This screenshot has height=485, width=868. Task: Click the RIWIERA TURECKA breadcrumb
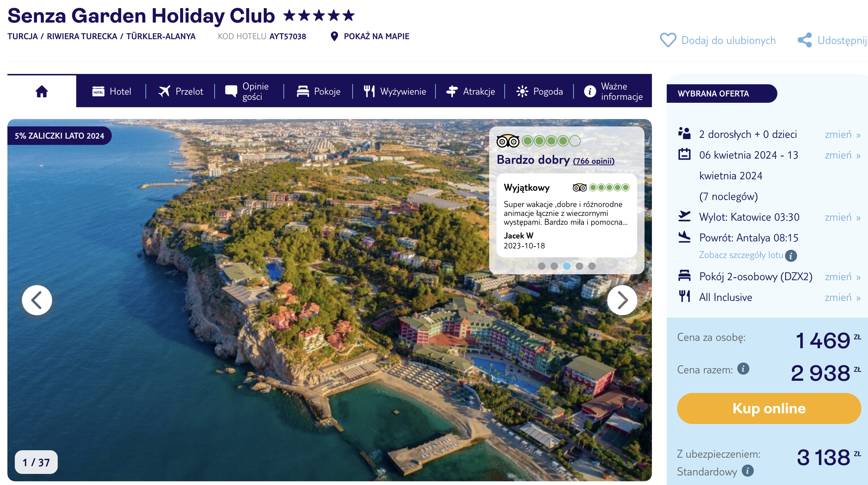click(82, 36)
